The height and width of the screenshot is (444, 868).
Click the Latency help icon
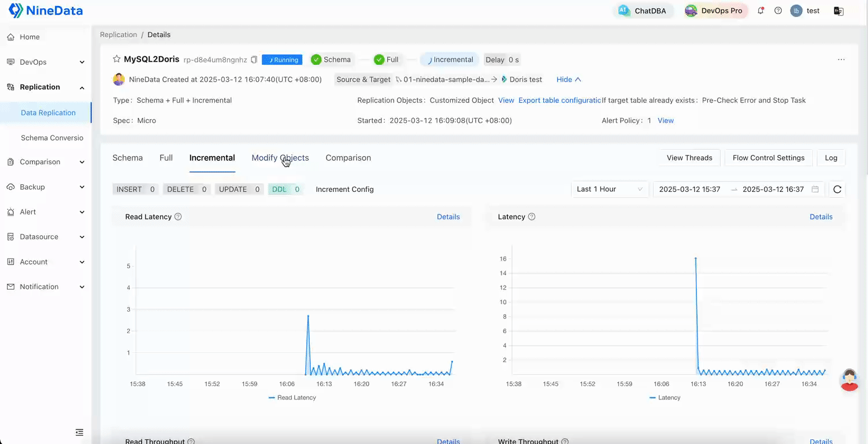click(x=532, y=217)
